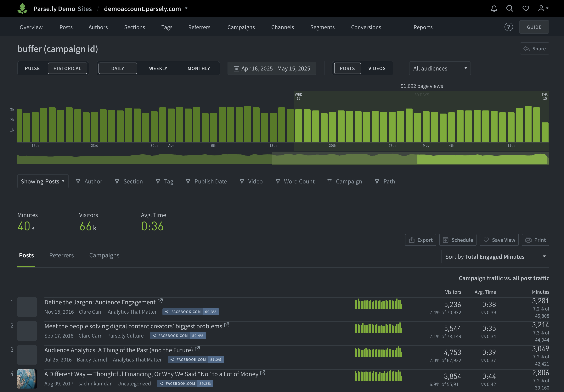Image resolution: width=564 pixels, height=392 pixels.
Task: Select WEEKLY granularity
Action: (158, 68)
